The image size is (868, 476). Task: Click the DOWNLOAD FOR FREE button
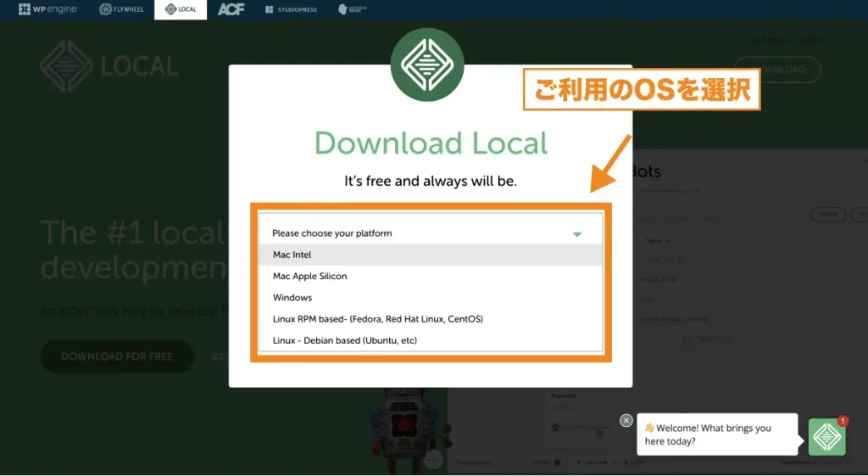[117, 356]
